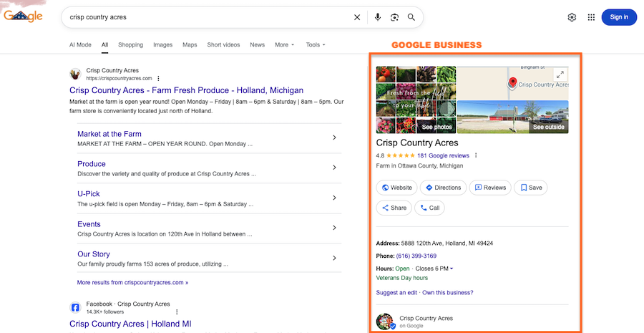Click Veterans Day hours link
The height and width of the screenshot is (333, 644).
click(x=401, y=279)
